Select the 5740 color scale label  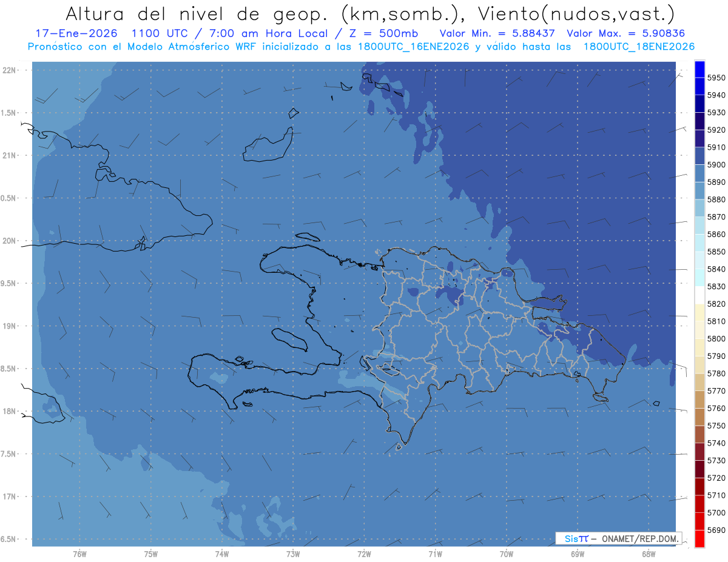[716, 443]
